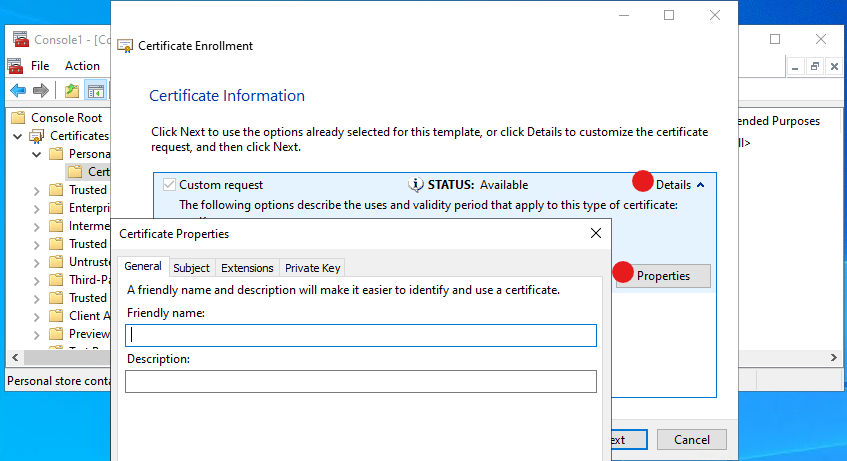The height and width of the screenshot is (461, 847).
Task: Click the Back arrow in Console1 toolbar
Action: [18, 91]
